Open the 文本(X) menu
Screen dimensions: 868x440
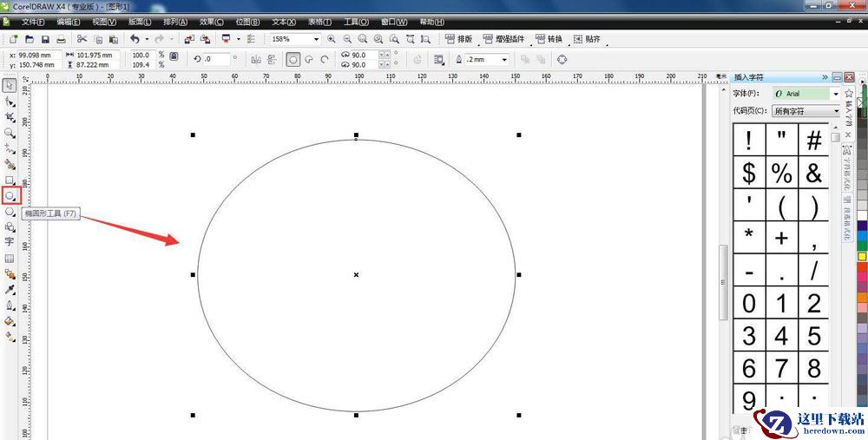pyautogui.click(x=284, y=23)
